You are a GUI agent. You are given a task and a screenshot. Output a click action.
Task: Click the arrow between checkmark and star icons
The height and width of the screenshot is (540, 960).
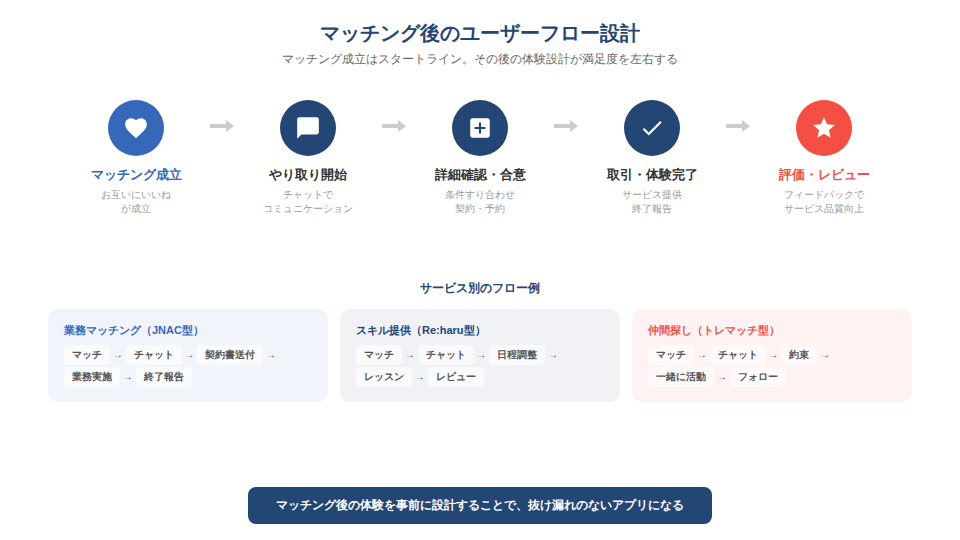[x=738, y=126]
